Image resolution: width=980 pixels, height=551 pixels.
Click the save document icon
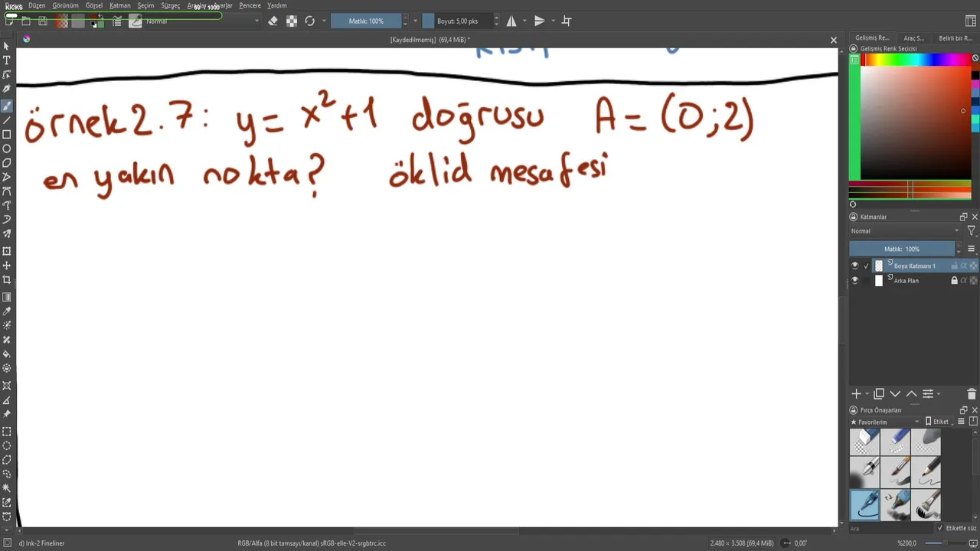click(x=42, y=21)
